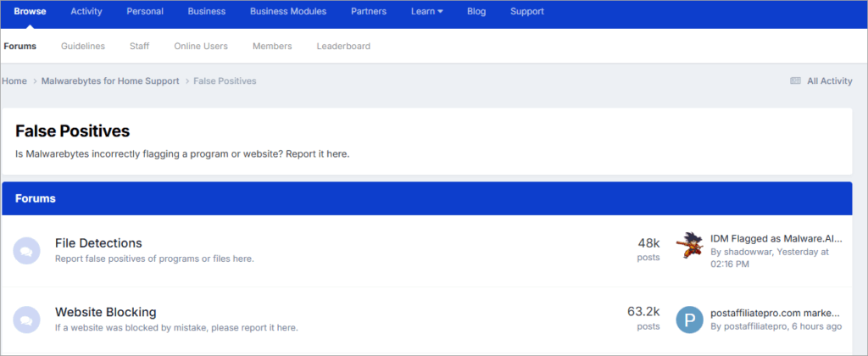Image resolution: width=868 pixels, height=356 pixels.
Task: View postaffiliatepro's profile link
Action: coord(754,326)
